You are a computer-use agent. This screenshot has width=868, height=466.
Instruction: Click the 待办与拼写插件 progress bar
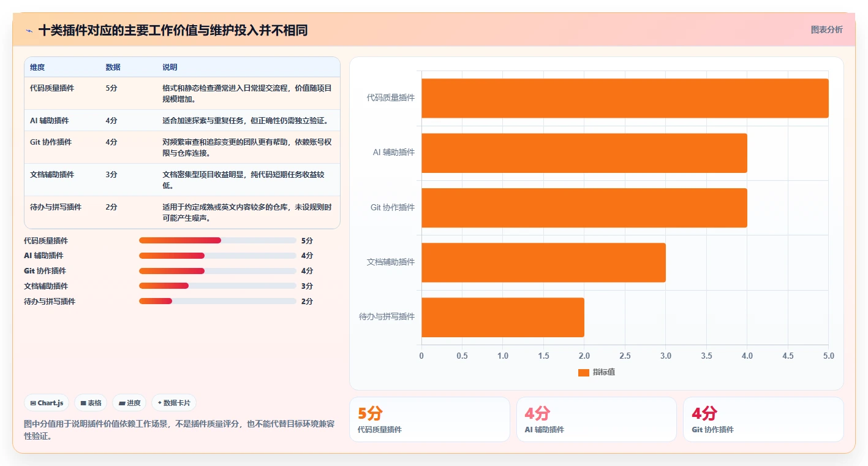point(217,301)
